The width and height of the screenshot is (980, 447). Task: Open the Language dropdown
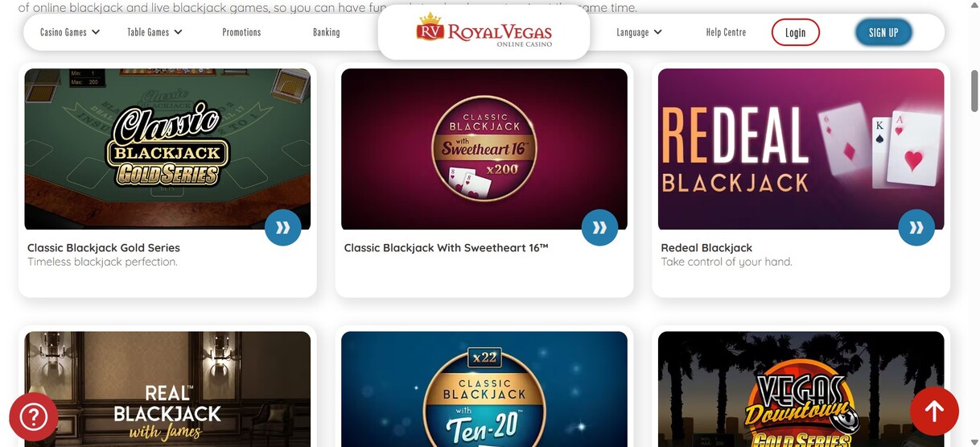[x=640, y=32]
